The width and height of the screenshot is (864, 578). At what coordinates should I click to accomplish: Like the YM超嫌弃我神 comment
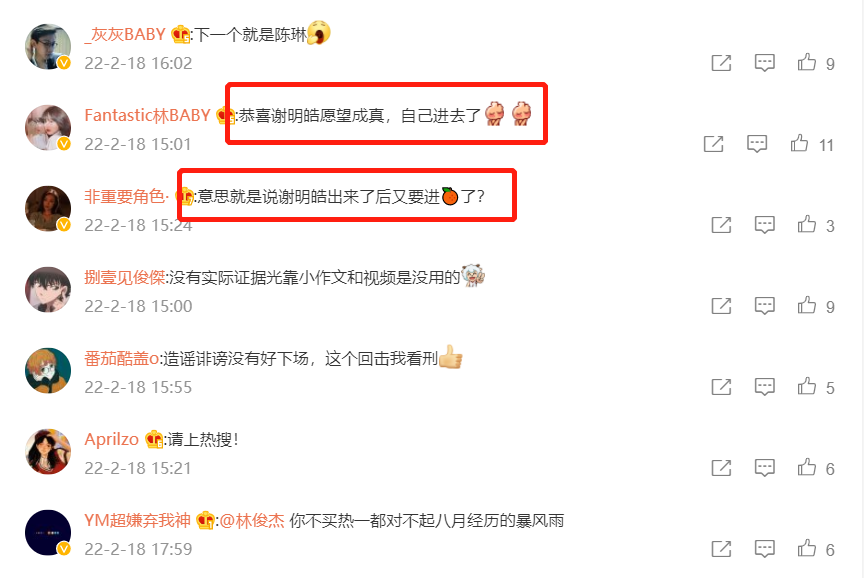click(807, 548)
